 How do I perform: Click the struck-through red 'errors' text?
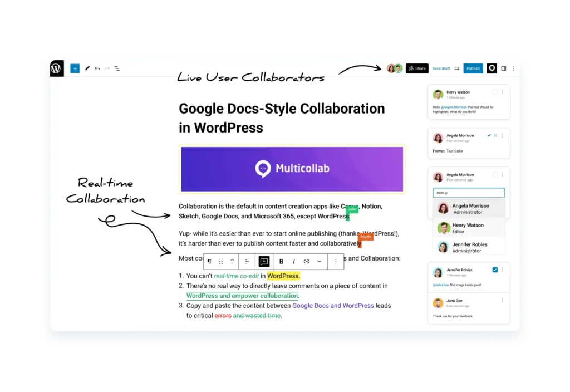[x=223, y=316]
